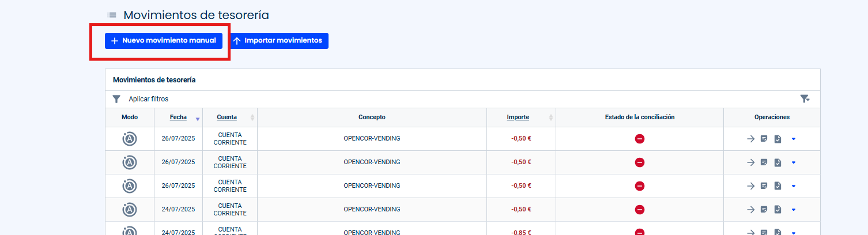Image resolution: width=868 pixels, height=235 pixels.
Task: Click the Importe column sort arrows
Action: tap(551, 117)
